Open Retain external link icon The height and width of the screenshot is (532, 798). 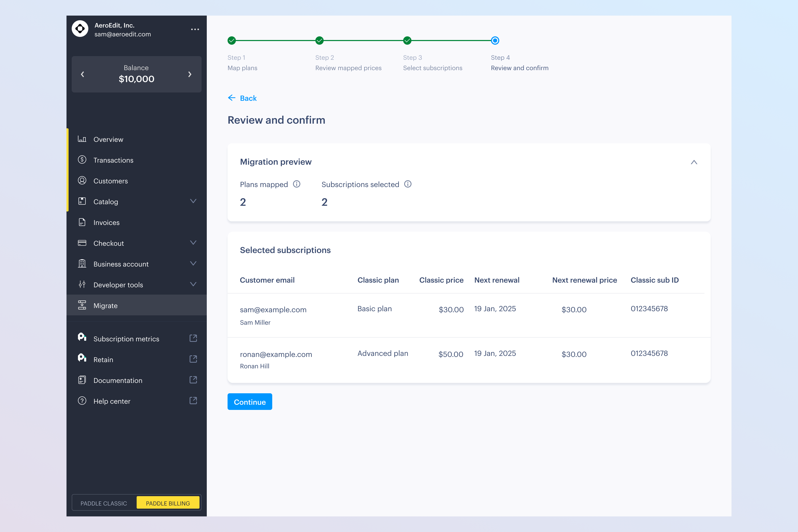pos(193,359)
